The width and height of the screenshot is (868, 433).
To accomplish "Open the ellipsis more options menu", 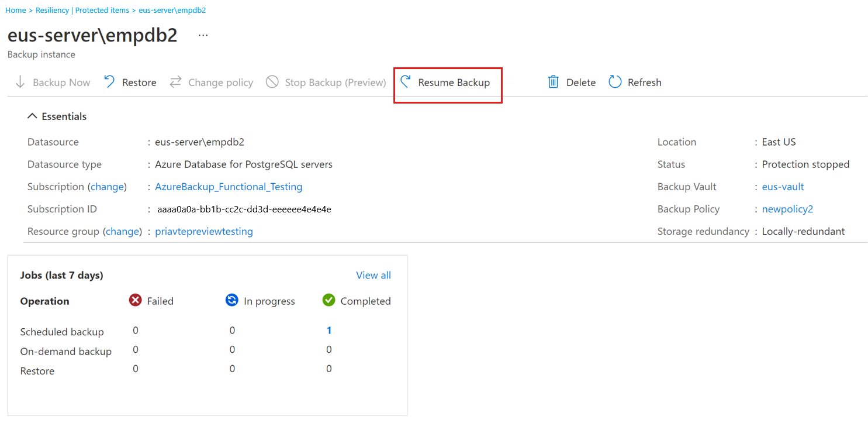I will click(203, 35).
